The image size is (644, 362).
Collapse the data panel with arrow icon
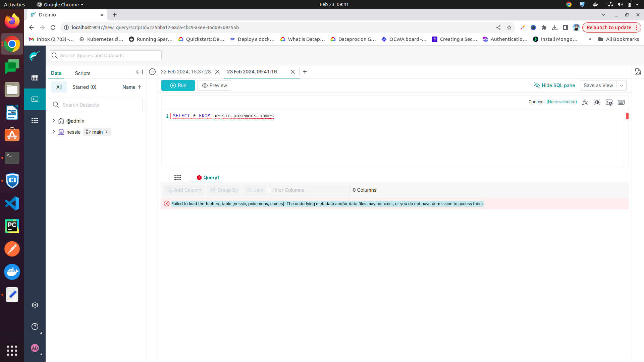[140, 72]
